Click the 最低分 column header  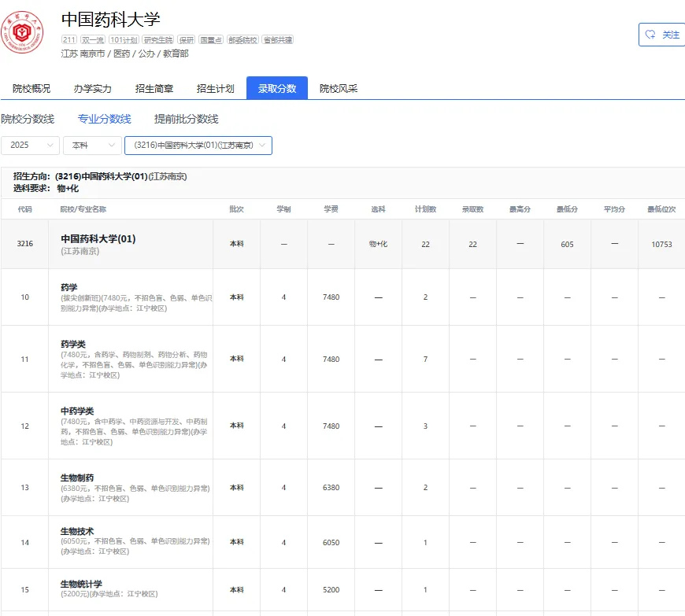[x=567, y=209]
